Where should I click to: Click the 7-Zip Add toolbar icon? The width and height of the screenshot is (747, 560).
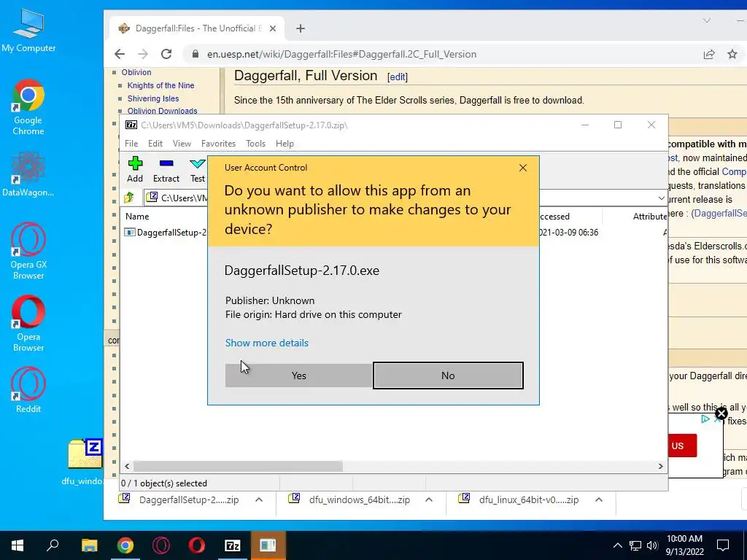135,169
